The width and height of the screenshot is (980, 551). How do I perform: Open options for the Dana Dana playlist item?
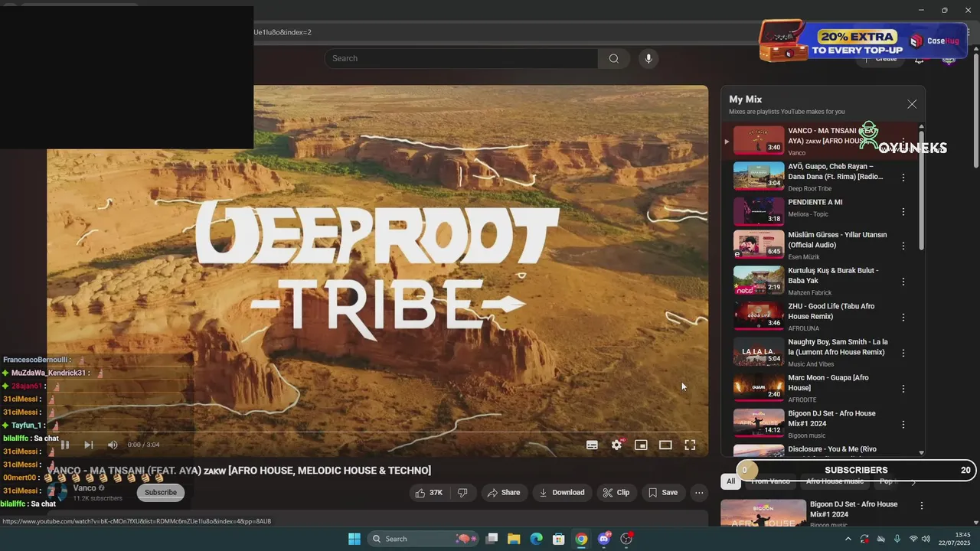click(x=903, y=177)
